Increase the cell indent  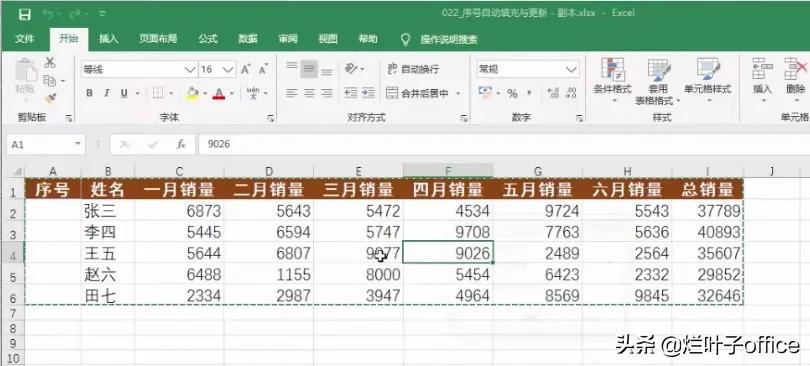coord(368,93)
